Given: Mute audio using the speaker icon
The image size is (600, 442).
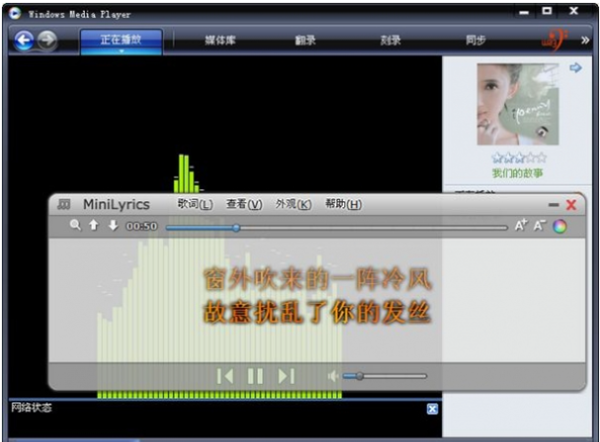Looking at the screenshot, I should tap(332, 377).
